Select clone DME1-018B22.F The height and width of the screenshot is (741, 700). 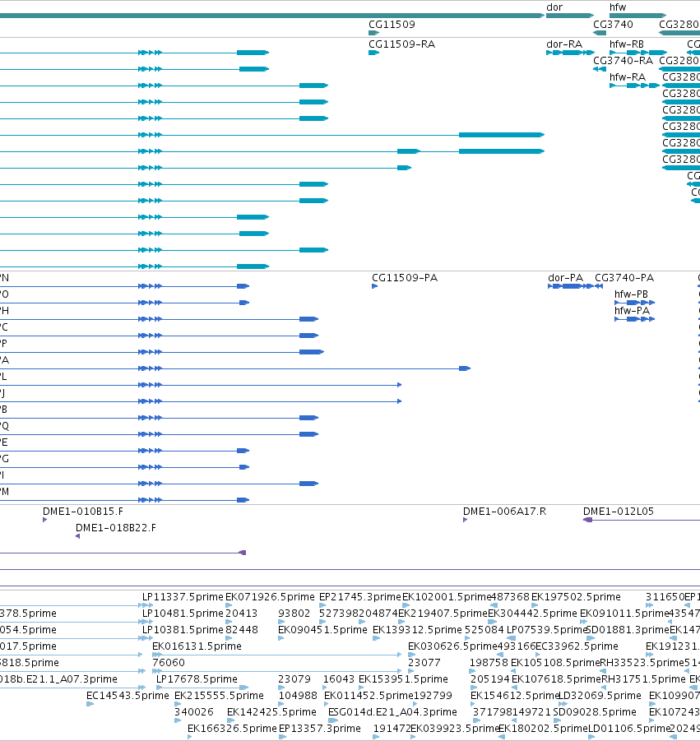point(116,528)
